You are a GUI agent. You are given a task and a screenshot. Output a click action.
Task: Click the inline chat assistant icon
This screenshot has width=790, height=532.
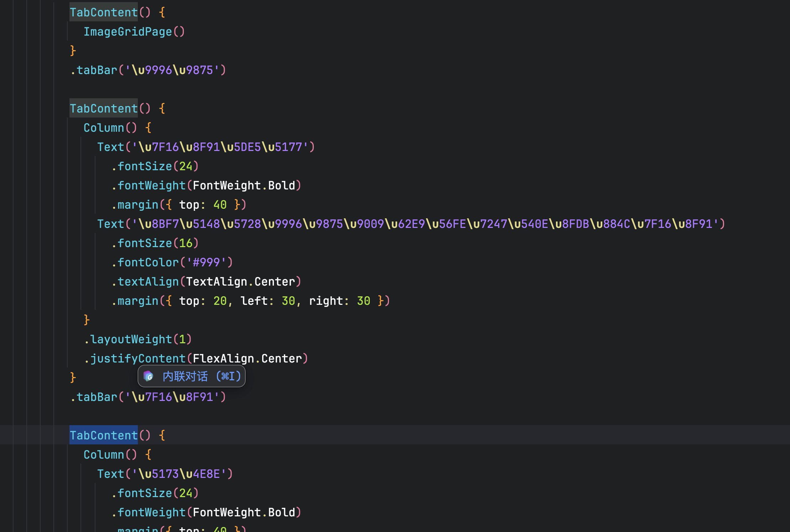tap(149, 376)
